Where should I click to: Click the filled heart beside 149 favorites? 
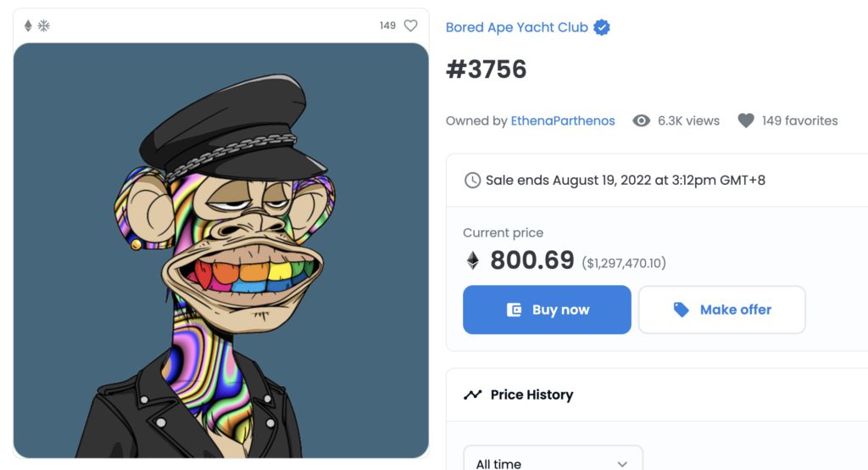746,120
